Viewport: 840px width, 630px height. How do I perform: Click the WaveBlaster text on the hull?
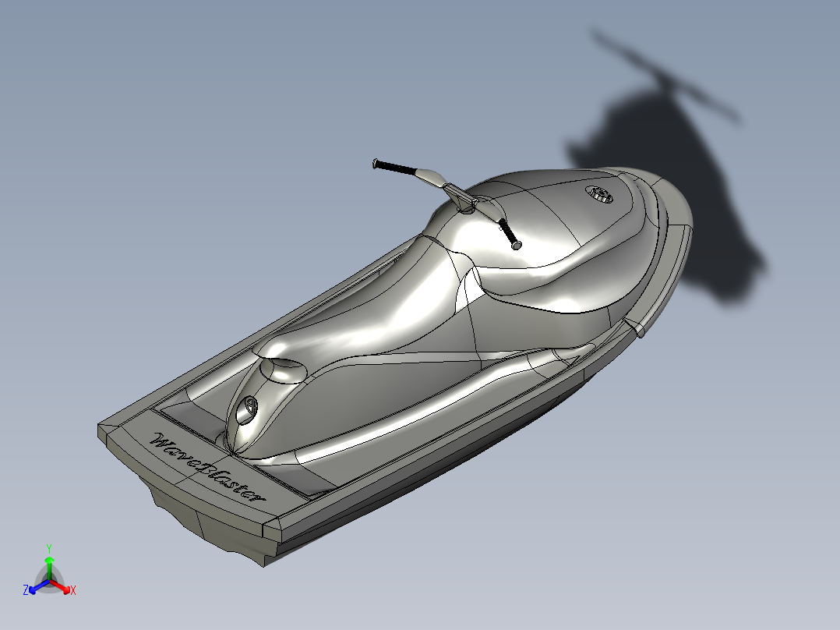coord(206,467)
